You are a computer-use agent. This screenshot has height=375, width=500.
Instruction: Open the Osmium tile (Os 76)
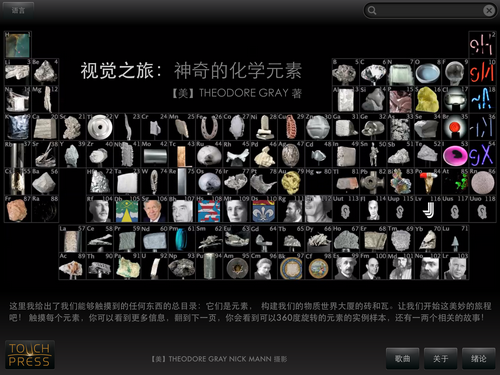(x=209, y=181)
